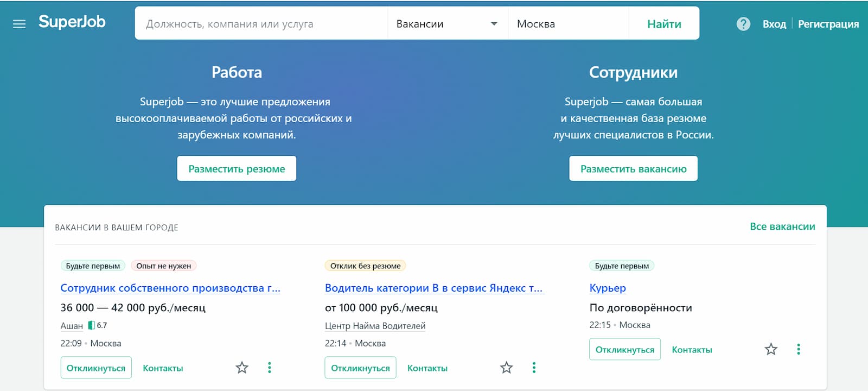Click the 22:09 Москва posting time
Image resolution: width=868 pixels, height=391 pixels.
91,343
